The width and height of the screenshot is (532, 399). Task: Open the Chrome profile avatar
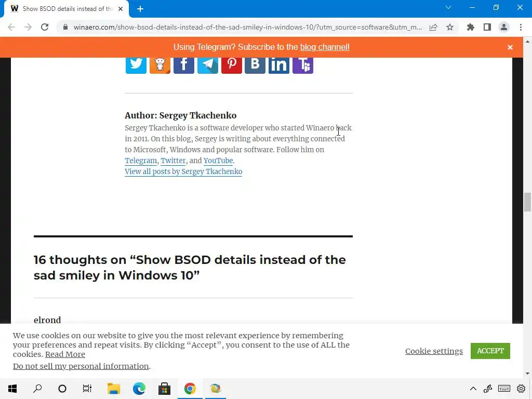504,27
